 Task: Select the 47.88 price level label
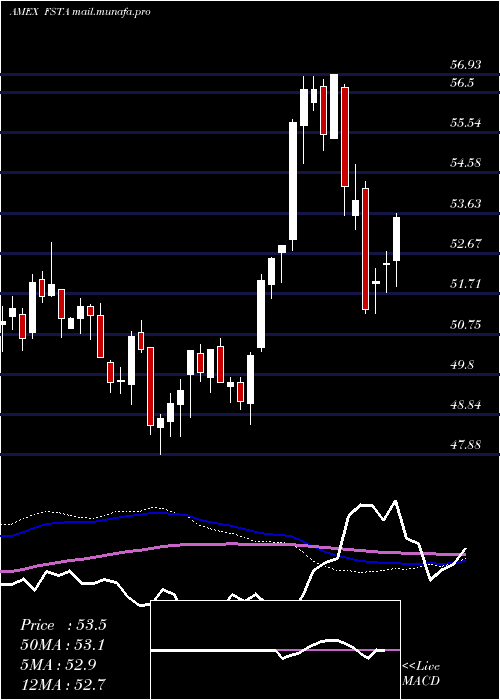click(x=466, y=444)
